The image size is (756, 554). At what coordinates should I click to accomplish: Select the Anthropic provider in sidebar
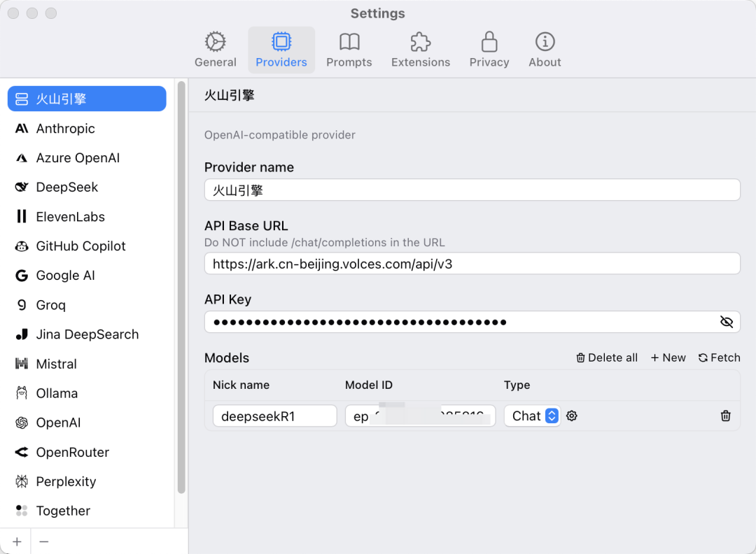pyautogui.click(x=65, y=129)
